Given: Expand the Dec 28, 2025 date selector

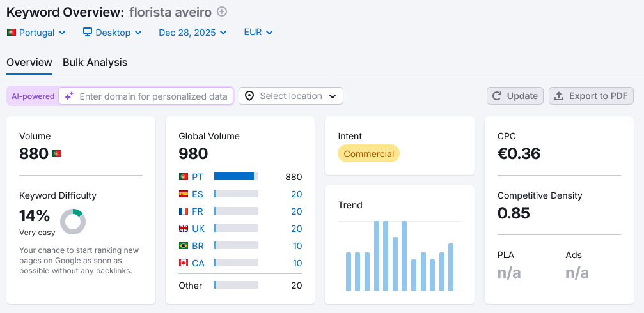Looking at the screenshot, I should [192, 32].
